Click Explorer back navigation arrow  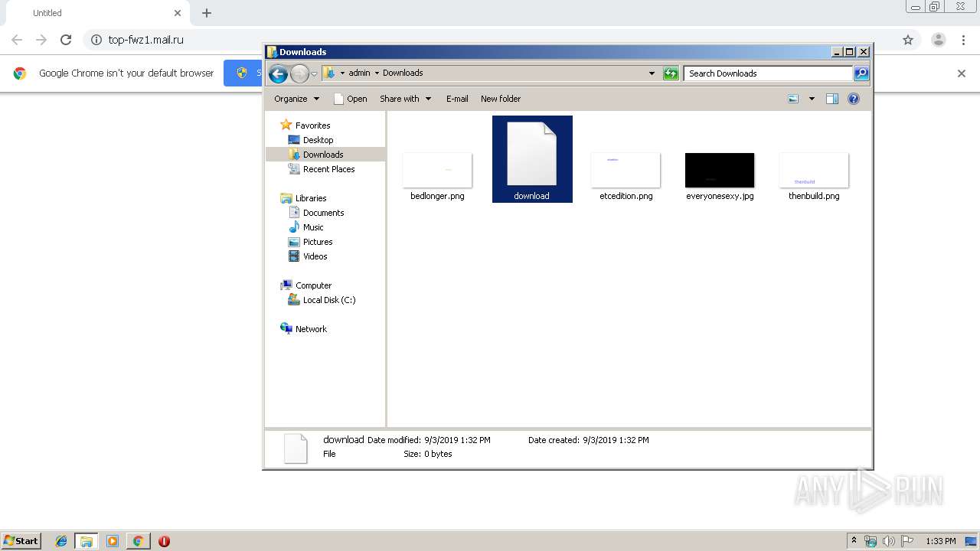(x=278, y=73)
